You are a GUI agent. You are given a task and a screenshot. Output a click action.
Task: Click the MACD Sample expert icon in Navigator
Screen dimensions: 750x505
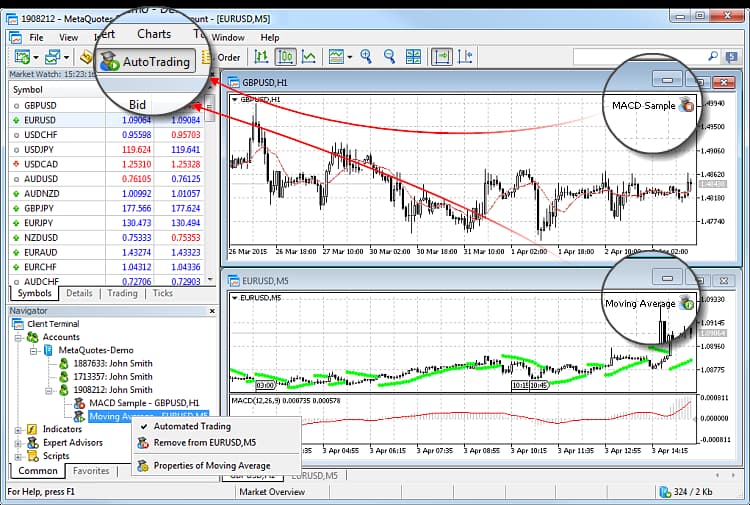(x=79, y=402)
